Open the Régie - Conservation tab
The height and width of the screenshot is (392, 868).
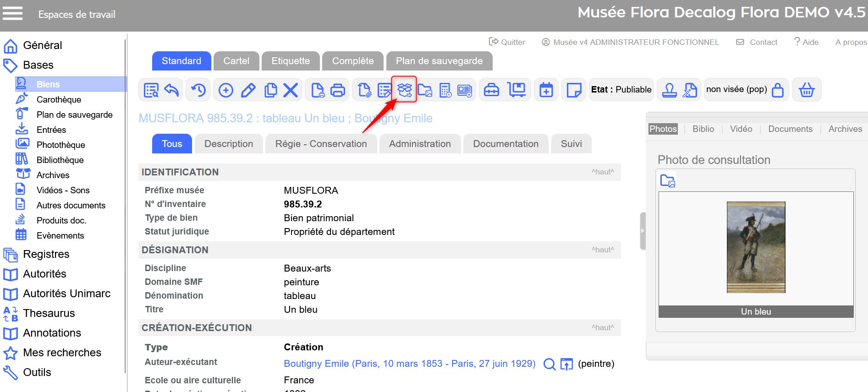321,144
